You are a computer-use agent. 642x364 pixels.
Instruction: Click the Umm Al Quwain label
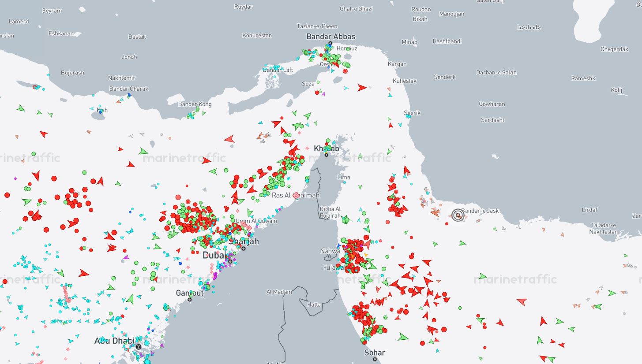click(x=256, y=221)
